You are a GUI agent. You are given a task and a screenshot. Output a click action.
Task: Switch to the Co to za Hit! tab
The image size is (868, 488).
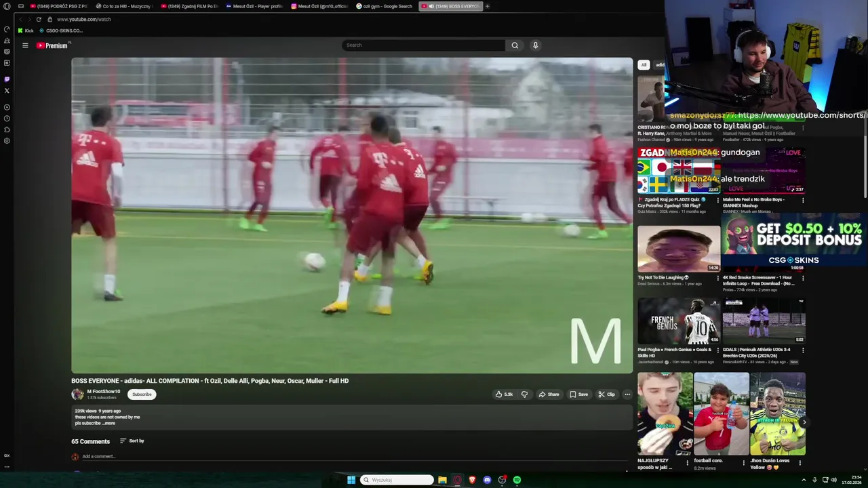124,6
